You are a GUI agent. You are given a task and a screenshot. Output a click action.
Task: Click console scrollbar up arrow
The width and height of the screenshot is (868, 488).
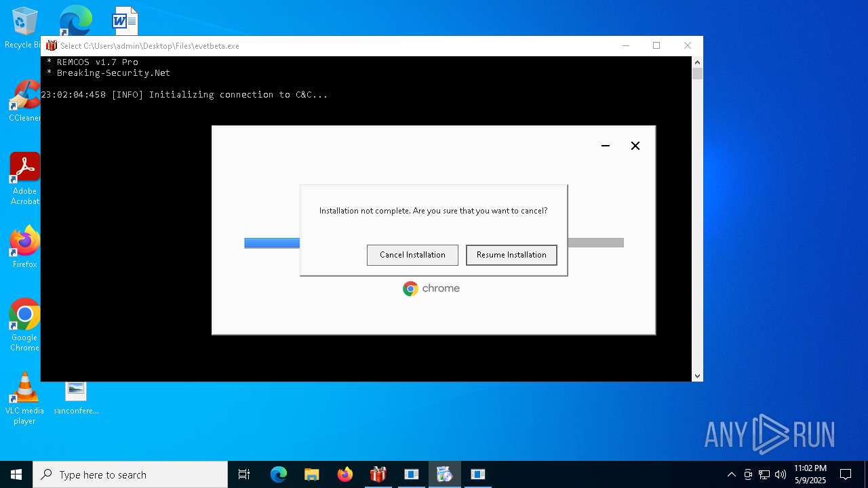point(697,62)
